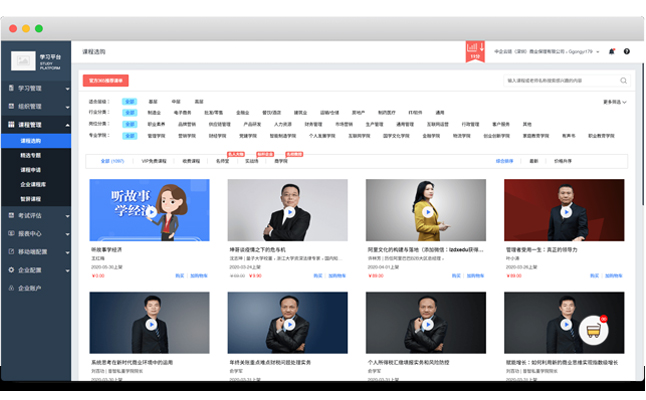Switch to the 名师堂 tab

click(222, 161)
